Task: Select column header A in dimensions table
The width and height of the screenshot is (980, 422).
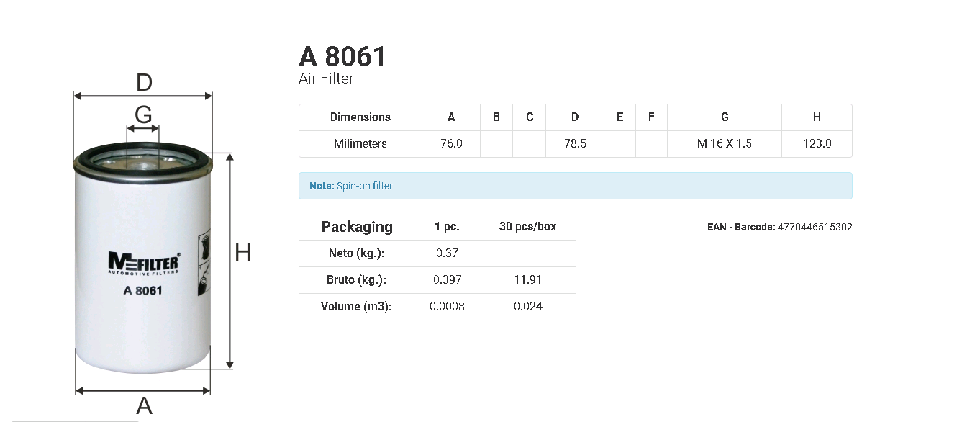Action: click(x=451, y=117)
